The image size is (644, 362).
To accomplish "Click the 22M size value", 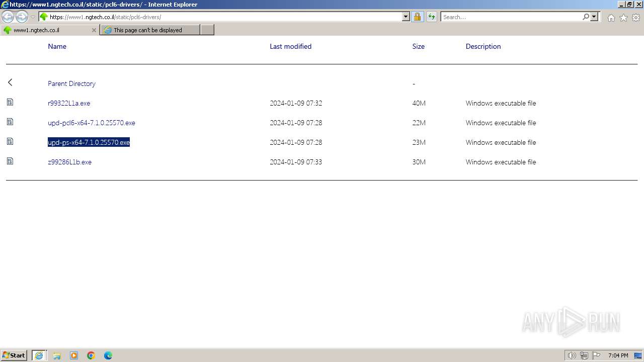I will tap(419, 123).
